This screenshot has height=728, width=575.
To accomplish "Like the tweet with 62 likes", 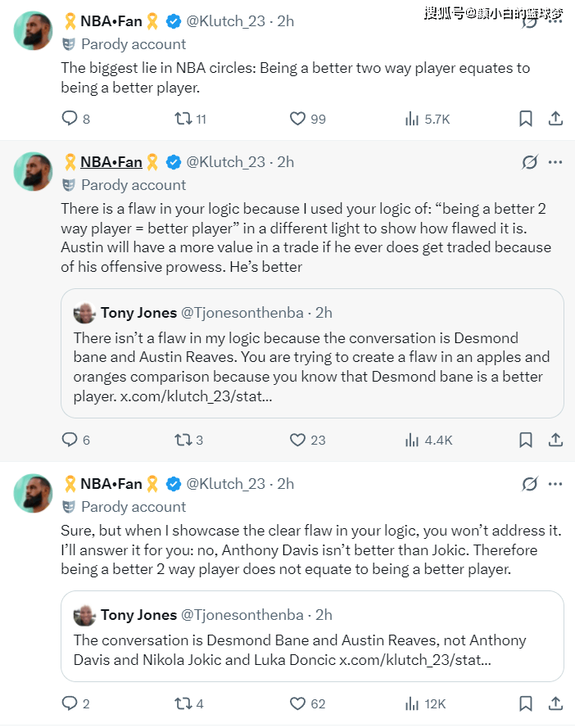I will click(298, 703).
